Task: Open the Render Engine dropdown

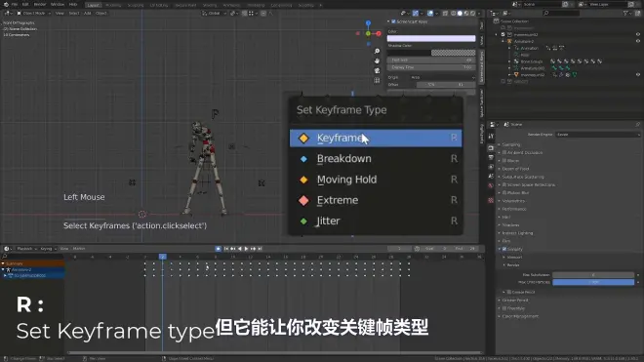Action: tap(597, 135)
